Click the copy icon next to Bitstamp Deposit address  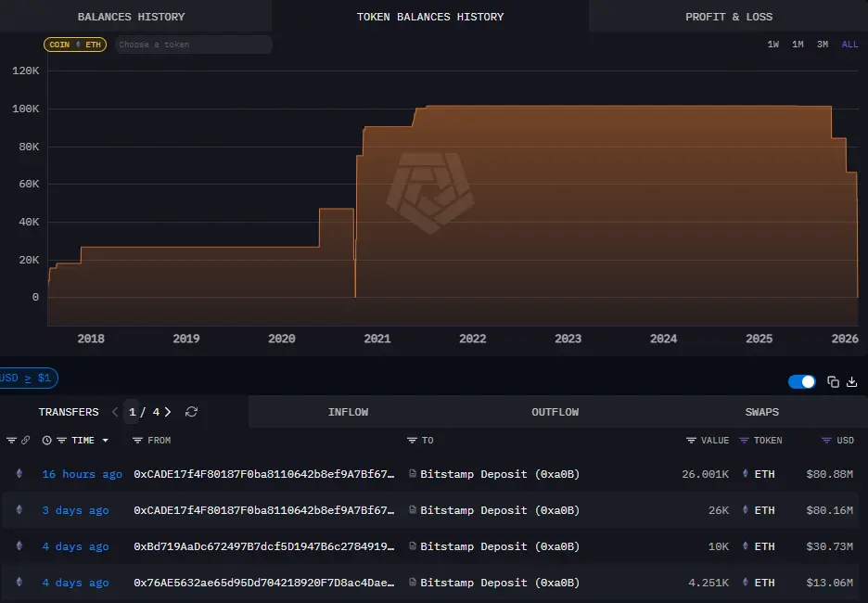[412, 473]
